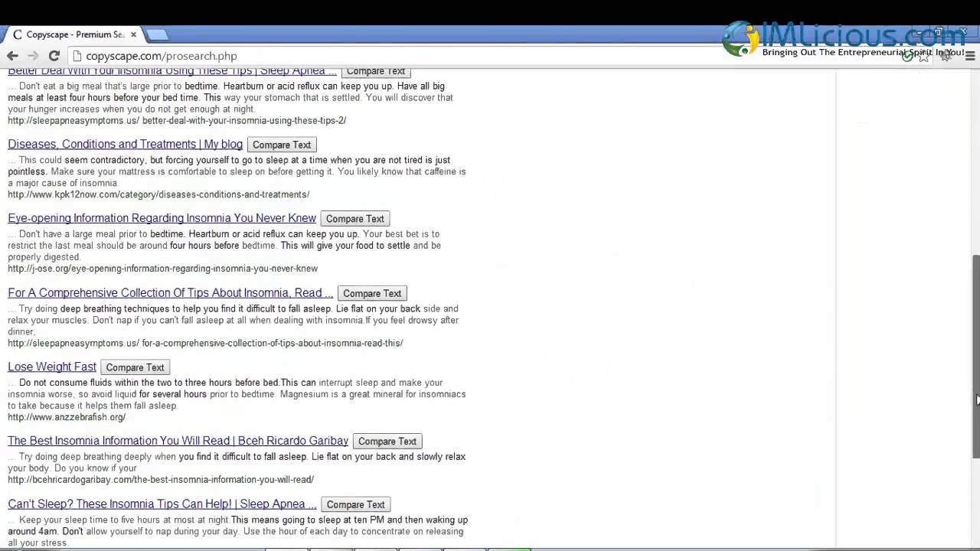The image size is (980, 551).
Task: Compare Text for Comprehensive Collection Of Tips
Action: (x=372, y=293)
